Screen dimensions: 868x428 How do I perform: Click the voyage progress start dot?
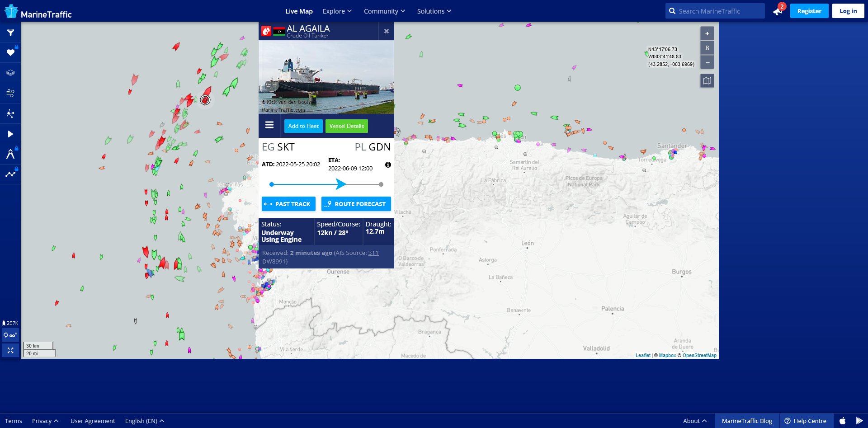(272, 184)
